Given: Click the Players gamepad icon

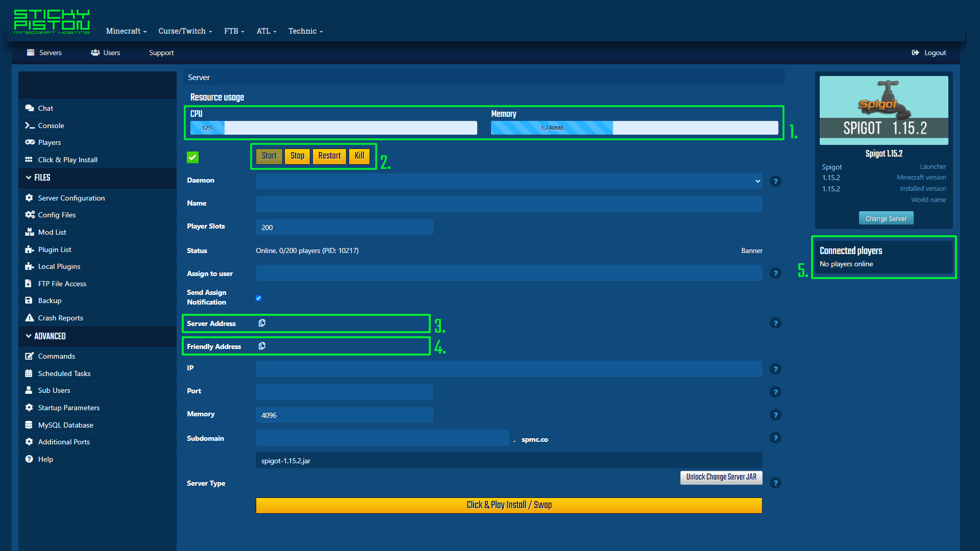Looking at the screenshot, I should point(30,142).
